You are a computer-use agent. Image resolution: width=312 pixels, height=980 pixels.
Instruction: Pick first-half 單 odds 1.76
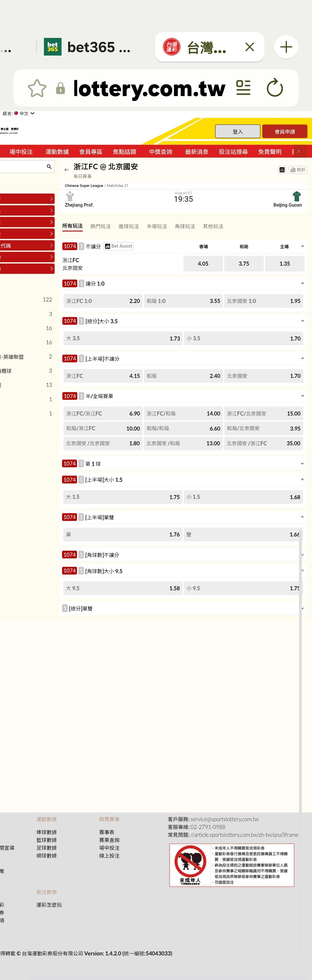[123, 534]
